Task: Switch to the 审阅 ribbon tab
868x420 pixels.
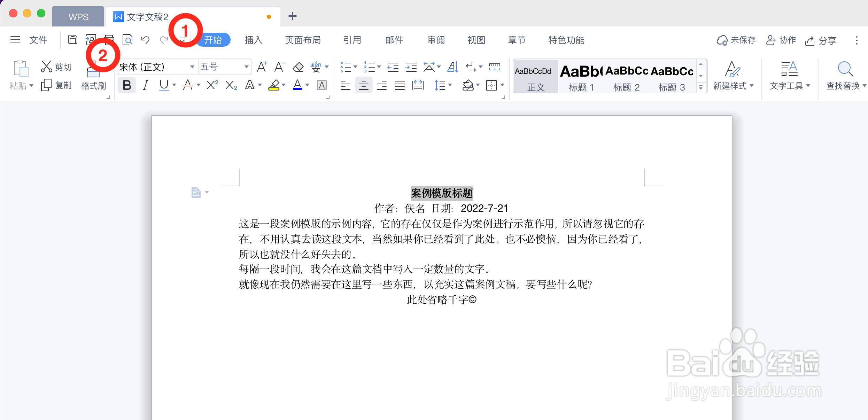Action: 436,40
